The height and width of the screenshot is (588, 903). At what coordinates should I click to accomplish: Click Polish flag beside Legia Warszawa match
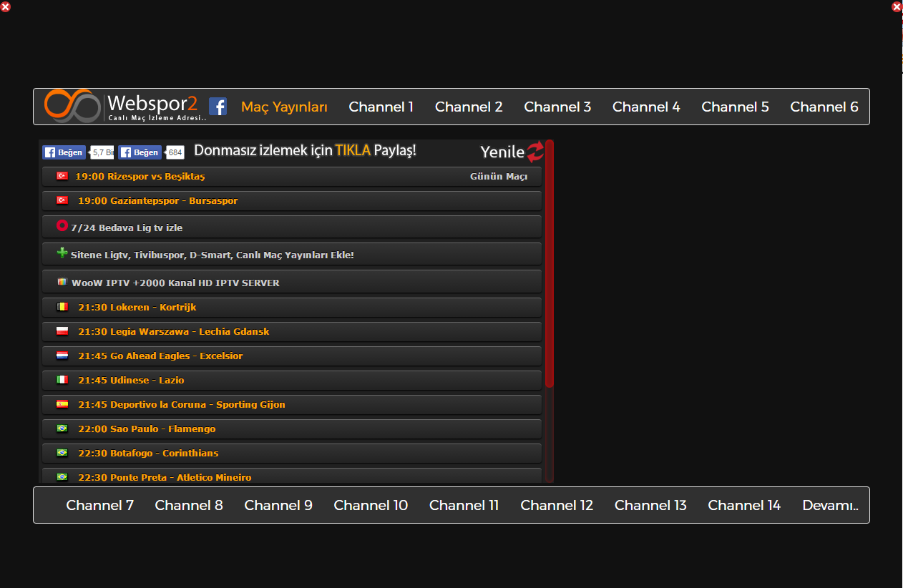coord(62,331)
